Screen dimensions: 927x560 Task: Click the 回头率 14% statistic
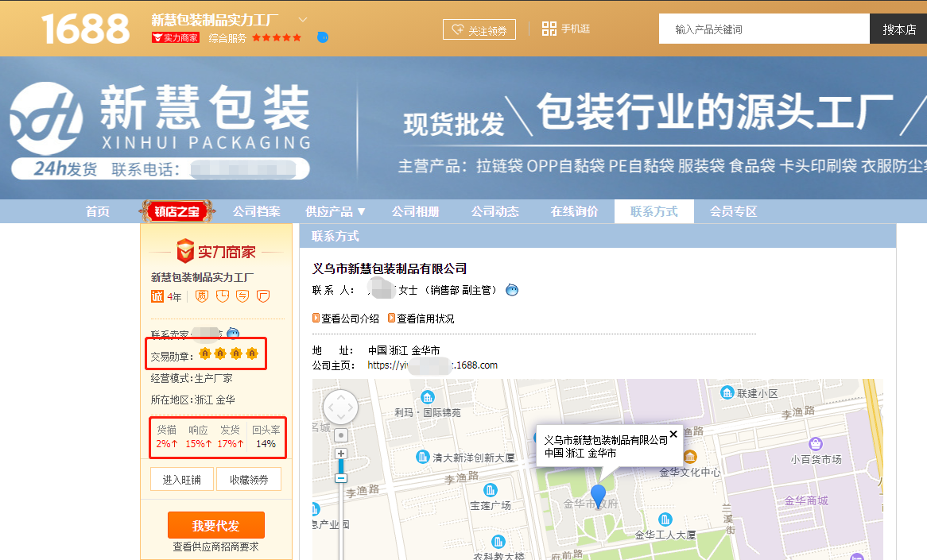(x=266, y=437)
